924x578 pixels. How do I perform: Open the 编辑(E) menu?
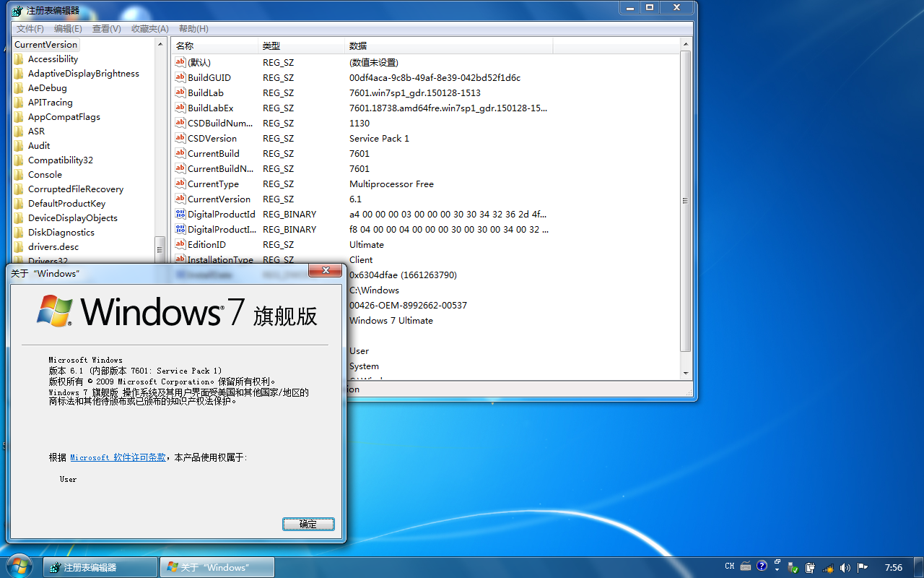(68, 29)
